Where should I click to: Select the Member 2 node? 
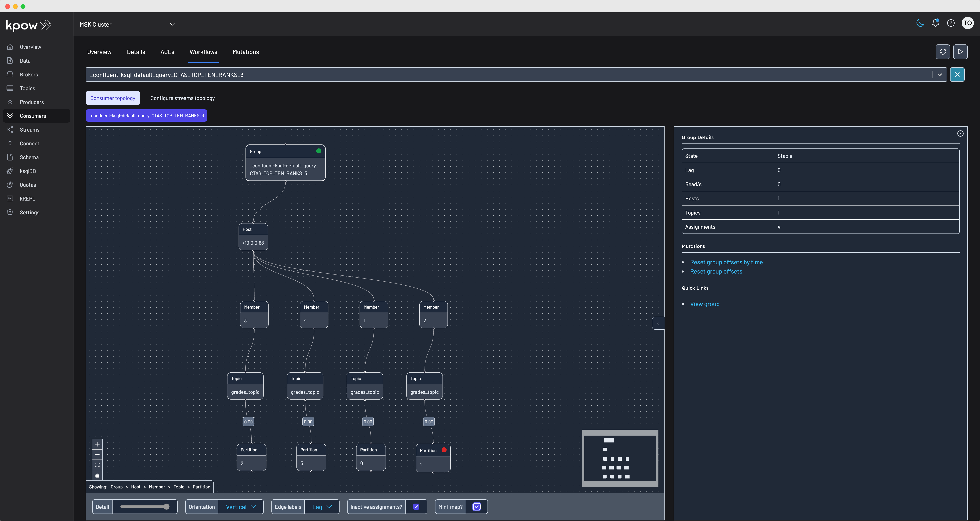coord(434,315)
